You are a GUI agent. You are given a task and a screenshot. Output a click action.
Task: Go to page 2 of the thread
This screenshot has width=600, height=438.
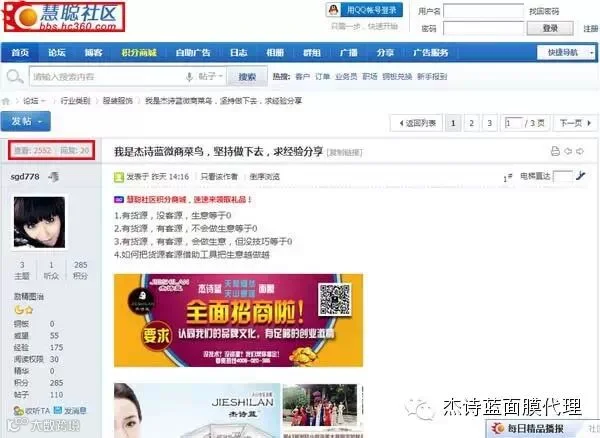[x=471, y=123]
